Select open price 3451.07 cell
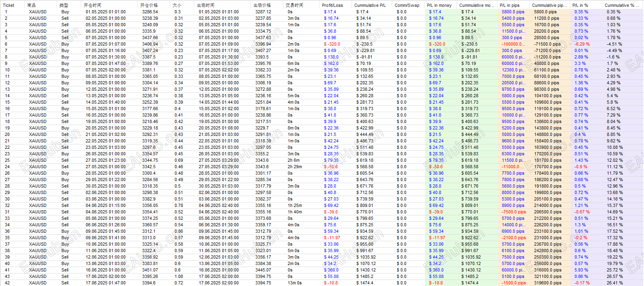The width and height of the screenshot is (644, 286). [150, 270]
